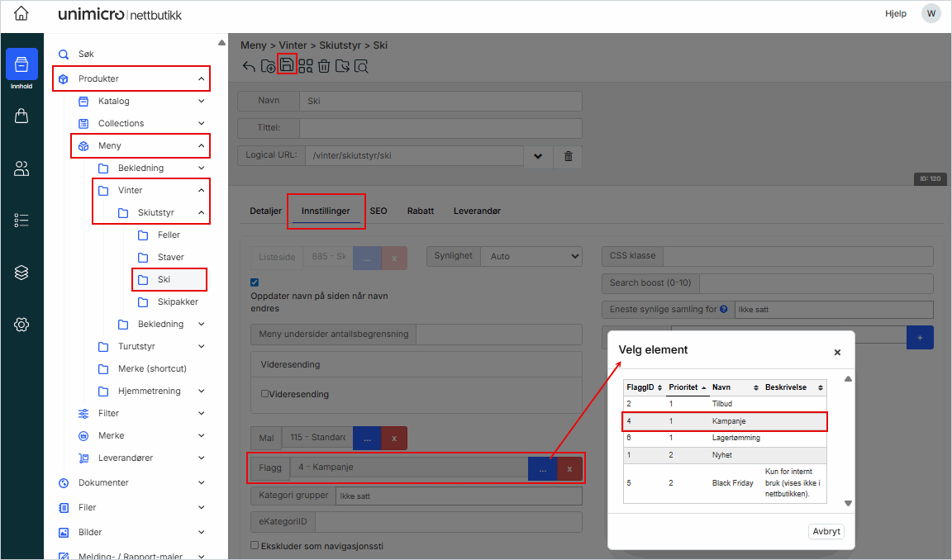
Task: Click the preview magnifier icon in toolbar
Action: coord(361,67)
